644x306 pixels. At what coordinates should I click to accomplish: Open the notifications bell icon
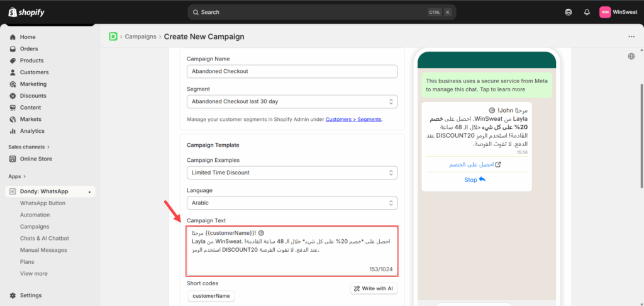[x=587, y=12]
